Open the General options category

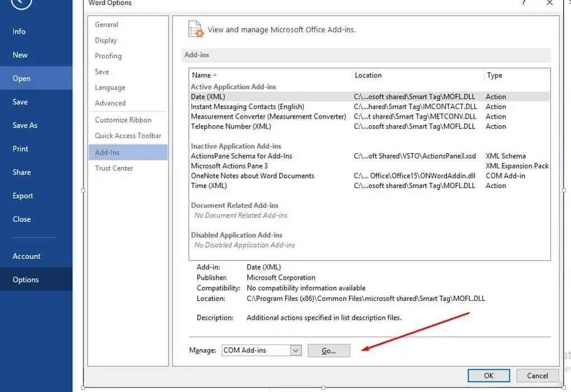click(128, 25)
